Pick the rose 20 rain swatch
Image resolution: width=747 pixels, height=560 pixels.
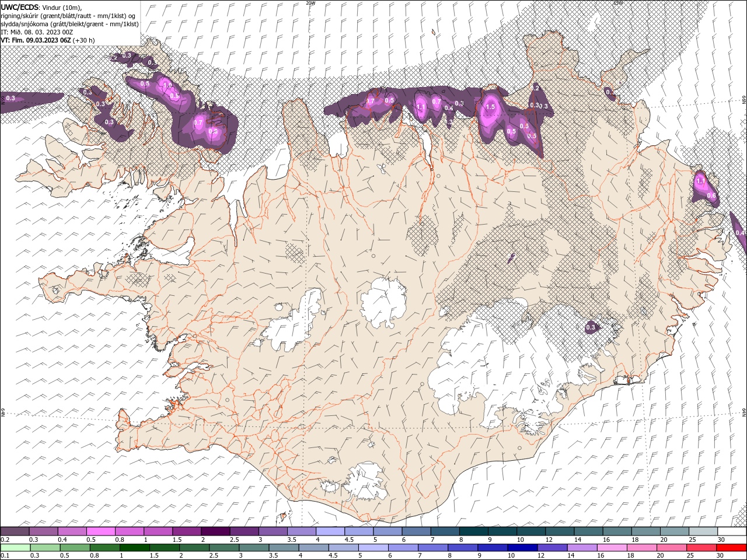[672, 548]
